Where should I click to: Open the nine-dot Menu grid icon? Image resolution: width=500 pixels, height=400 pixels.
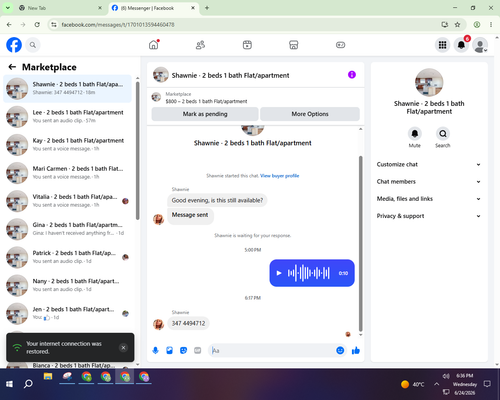442,45
